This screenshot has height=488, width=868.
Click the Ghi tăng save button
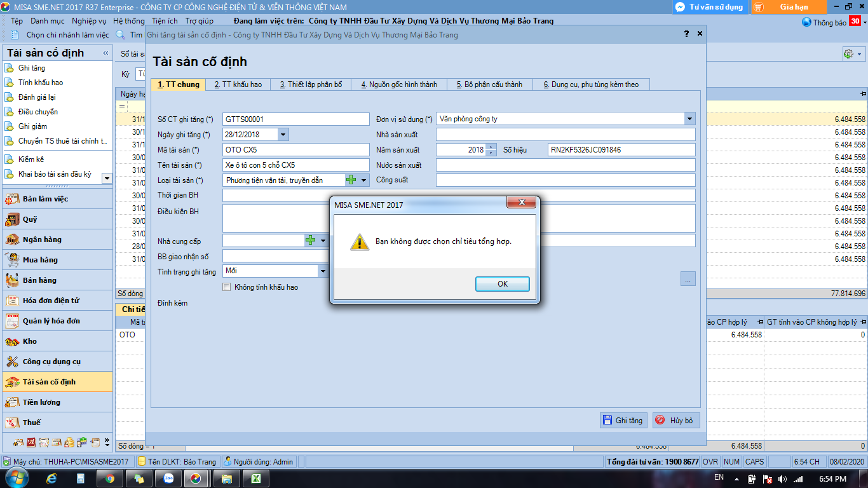click(623, 421)
